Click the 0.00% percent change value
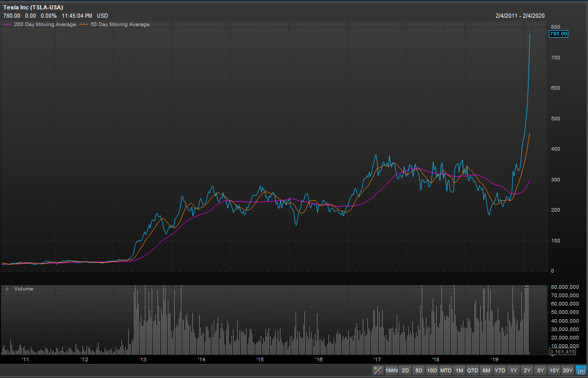This screenshot has height=378, width=588. (x=49, y=16)
